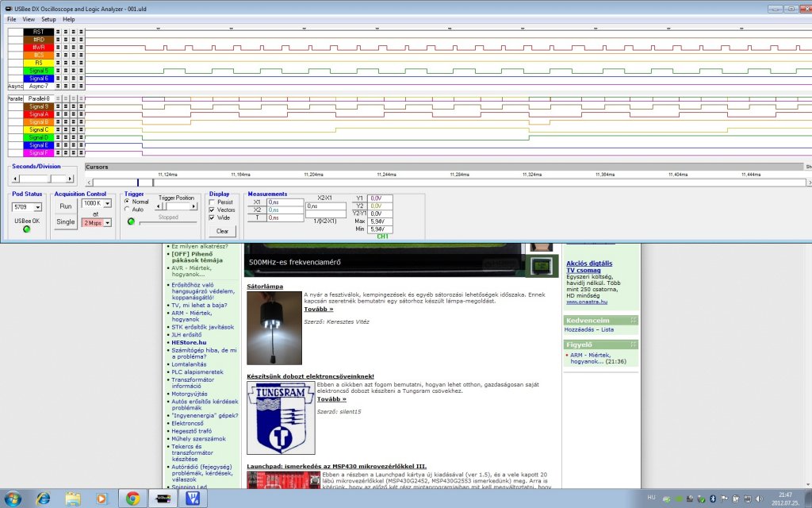Click first trigger box on Signal 5 row

[x=58, y=71]
